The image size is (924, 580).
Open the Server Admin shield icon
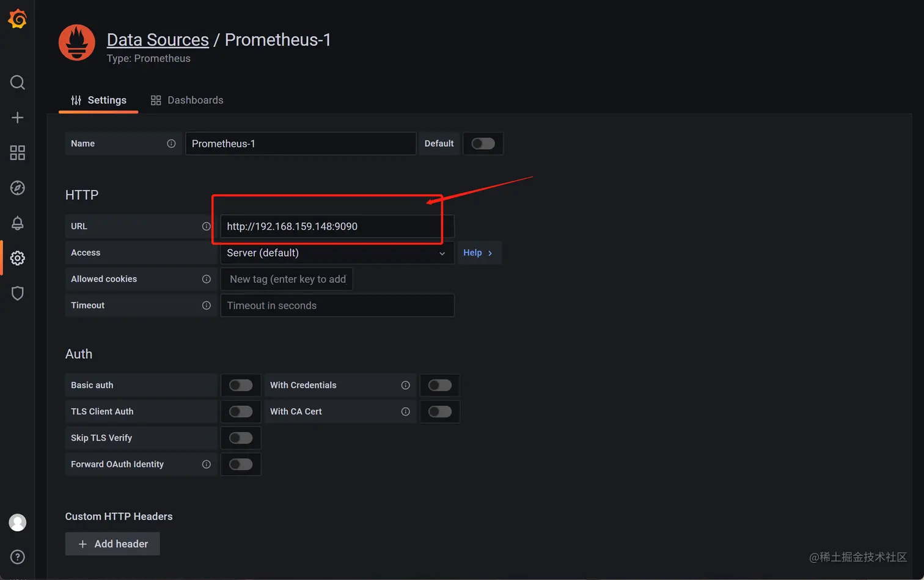click(x=17, y=293)
